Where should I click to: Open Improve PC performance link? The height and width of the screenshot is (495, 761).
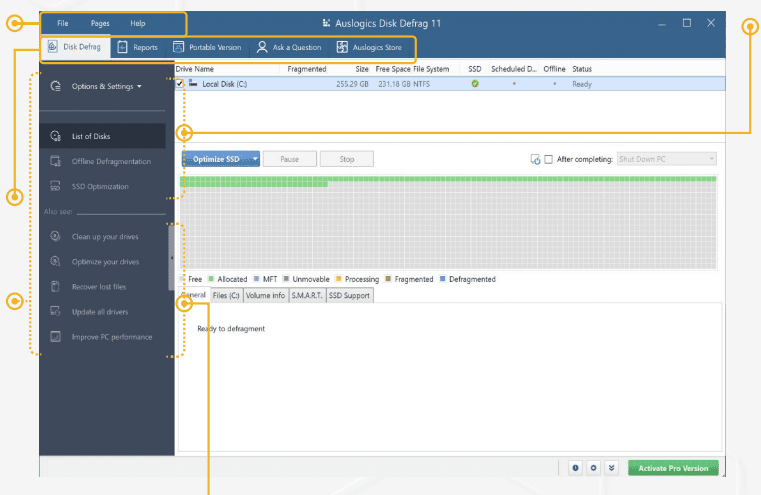(112, 337)
